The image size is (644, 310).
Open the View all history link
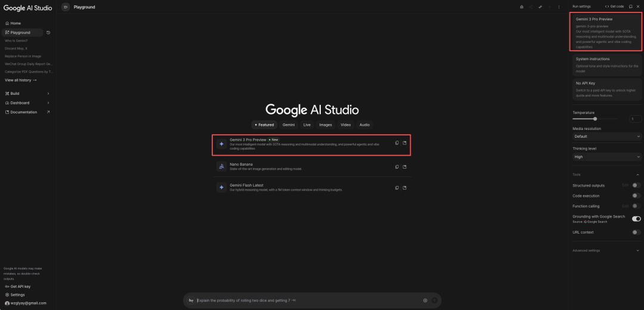point(21,80)
